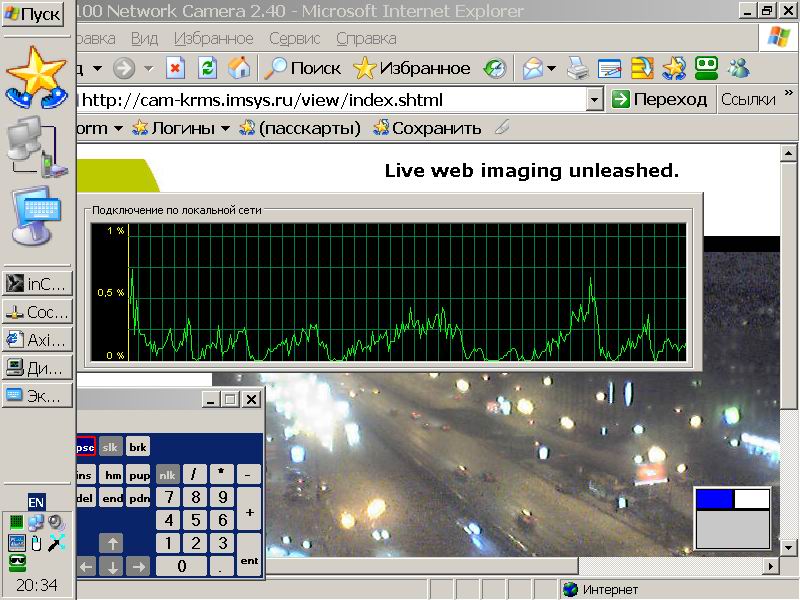The height and width of the screenshot is (600, 800).
Task: Click the Print toolbar icon
Action: tap(577, 68)
